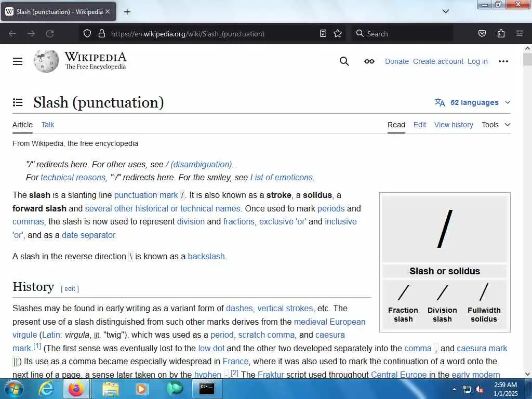Click the scrollbar down arrow
This screenshot has height=399, width=532.
(x=528, y=374)
